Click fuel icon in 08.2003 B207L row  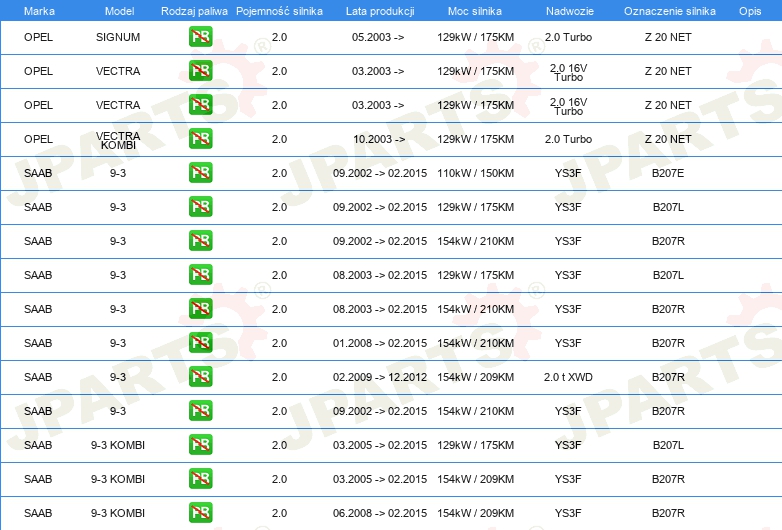[200, 275]
